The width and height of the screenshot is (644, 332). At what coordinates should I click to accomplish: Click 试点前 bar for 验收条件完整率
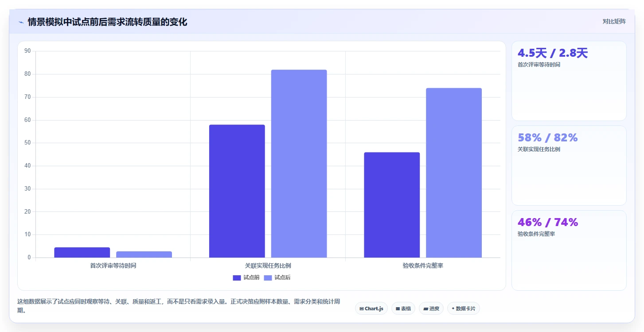(x=392, y=205)
